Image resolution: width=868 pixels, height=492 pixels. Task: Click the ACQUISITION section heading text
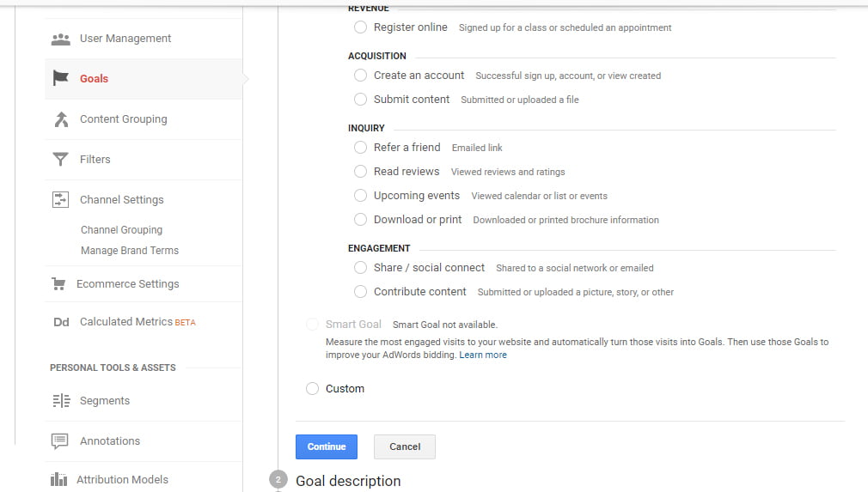(377, 56)
